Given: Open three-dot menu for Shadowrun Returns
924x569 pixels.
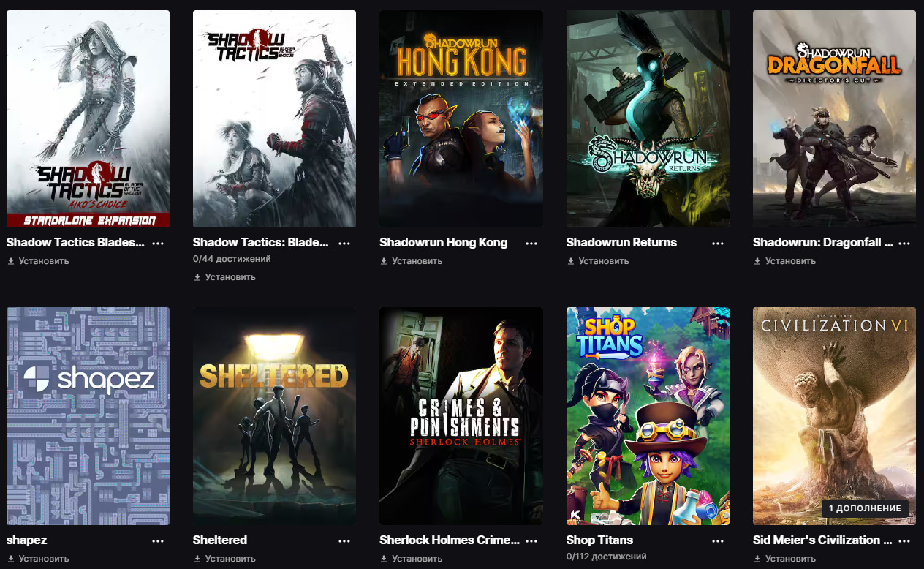Looking at the screenshot, I should [719, 244].
